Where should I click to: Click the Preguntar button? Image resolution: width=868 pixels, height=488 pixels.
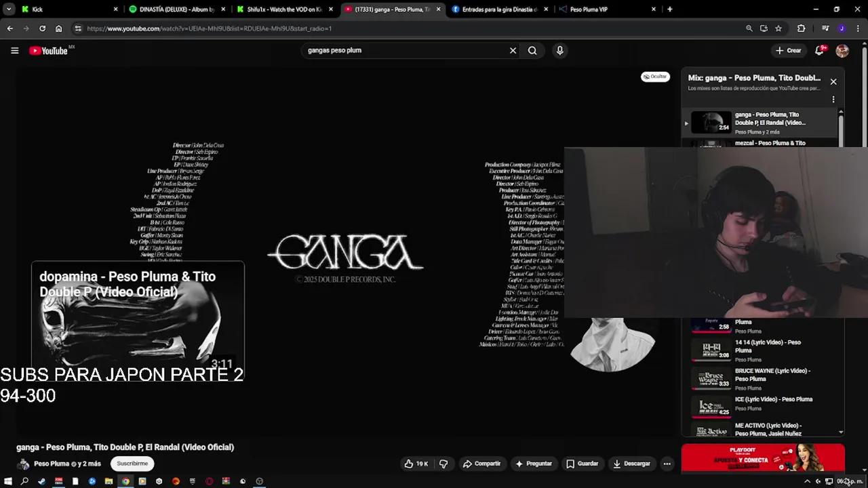(x=534, y=464)
